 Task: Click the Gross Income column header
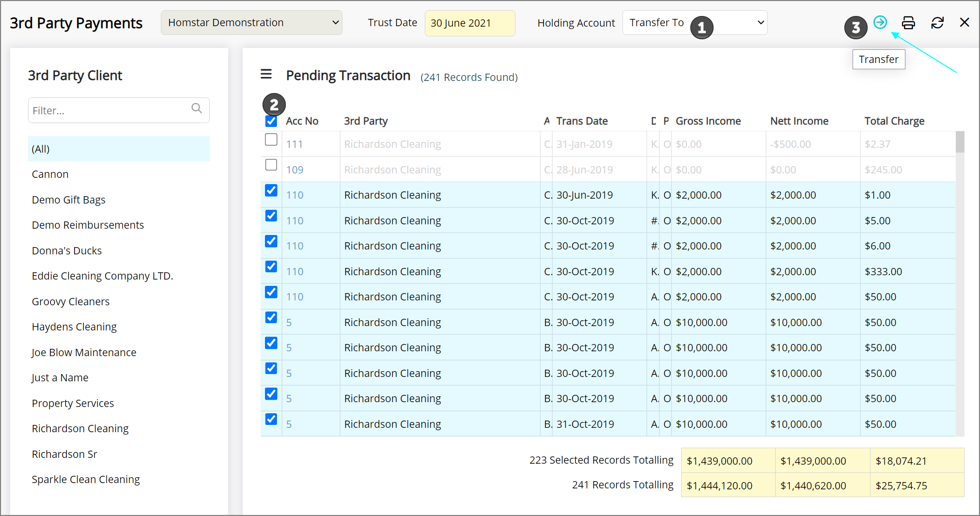click(x=708, y=121)
